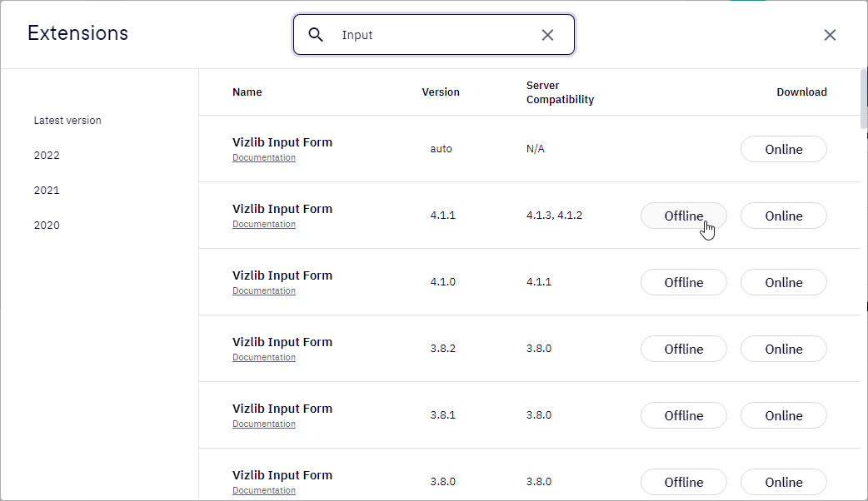This screenshot has height=501, width=868.
Task: Click the vertical scrollbar thumb
Action: pos(864,98)
